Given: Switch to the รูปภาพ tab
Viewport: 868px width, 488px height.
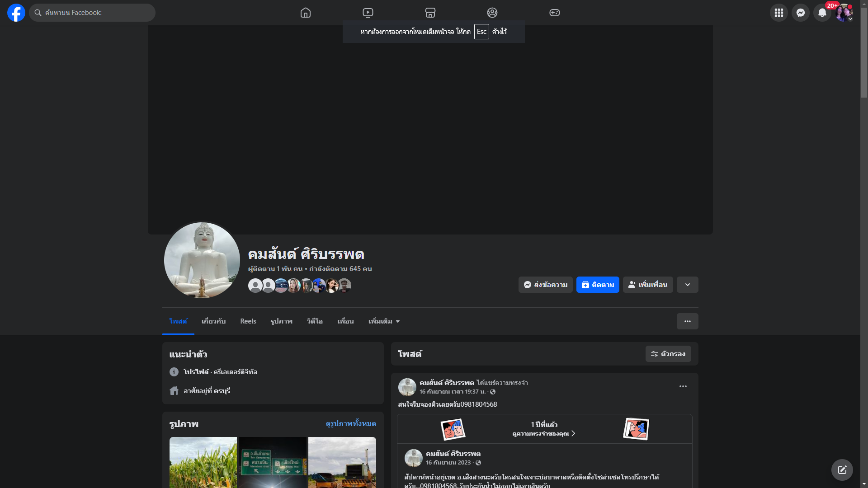Looking at the screenshot, I should (x=281, y=321).
